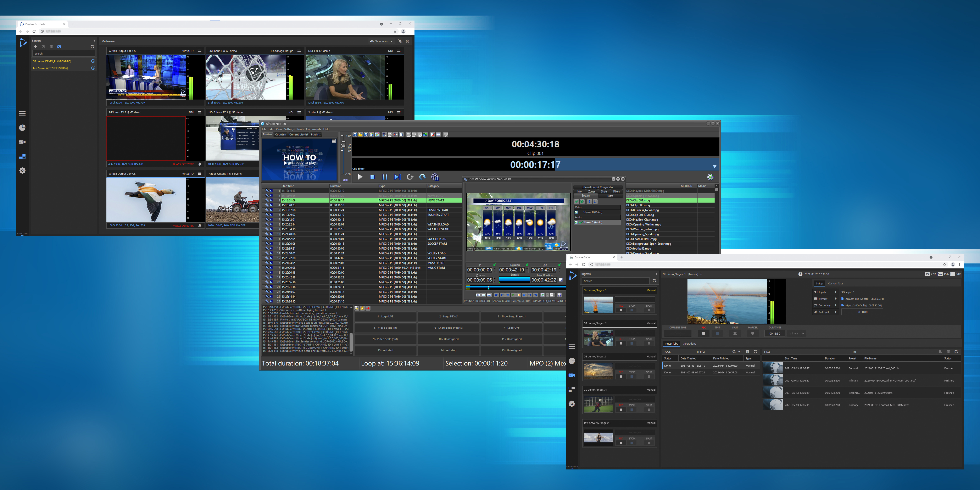Click the Pause button in AirBox
The width and height of the screenshot is (980, 490).
point(385,177)
